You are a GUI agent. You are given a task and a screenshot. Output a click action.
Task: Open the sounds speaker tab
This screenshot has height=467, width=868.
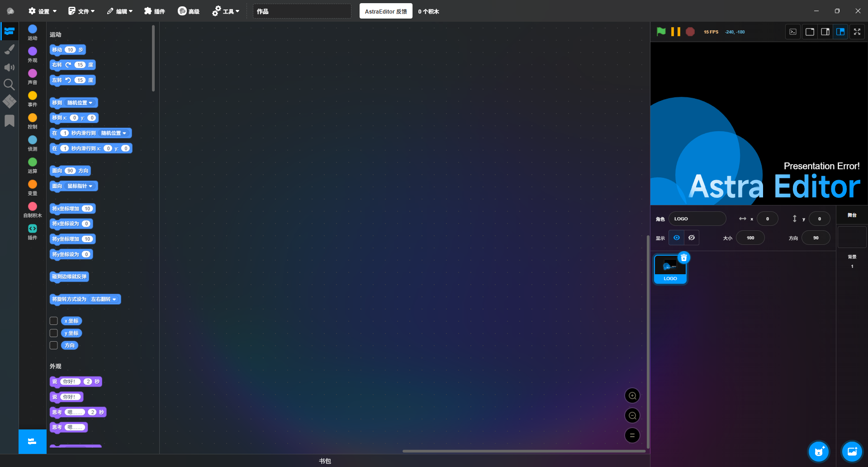point(9,67)
